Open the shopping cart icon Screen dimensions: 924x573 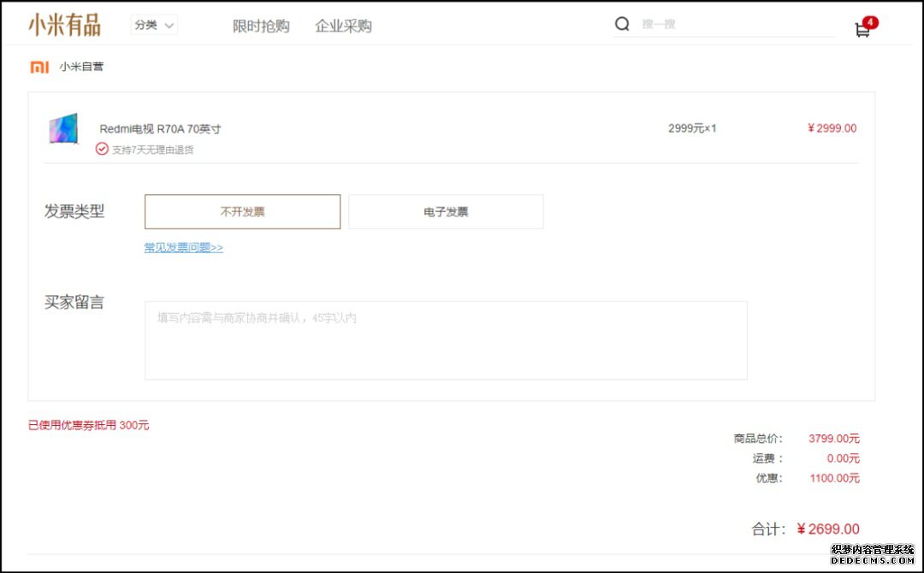[x=862, y=30]
